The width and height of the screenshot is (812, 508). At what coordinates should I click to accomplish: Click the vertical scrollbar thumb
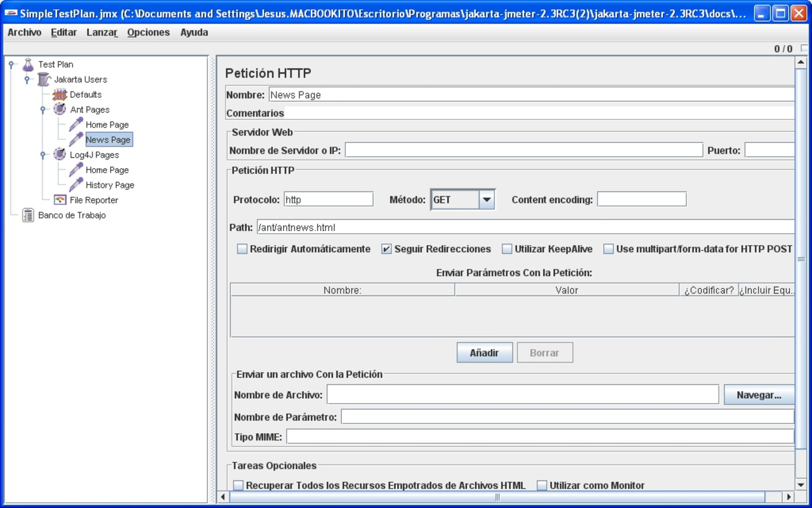click(x=801, y=258)
